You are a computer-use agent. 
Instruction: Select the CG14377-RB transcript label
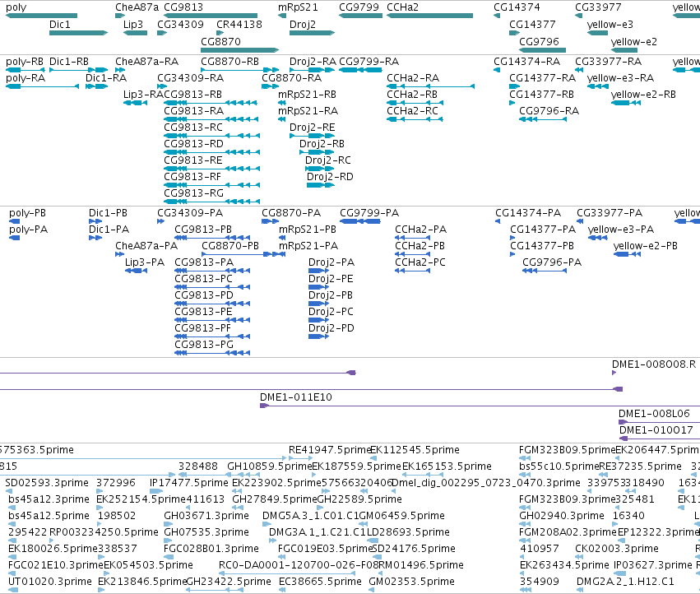[541, 95]
